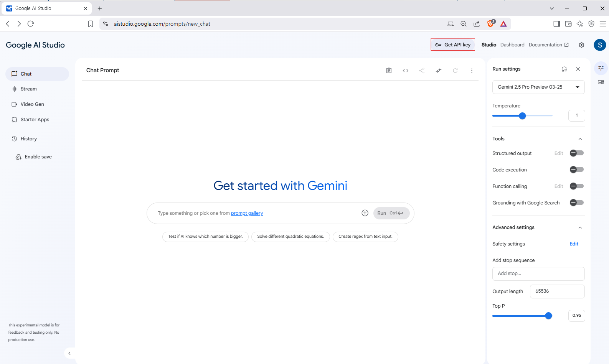Open the Brave VPN icon
The height and width of the screenshot is (364, 609).
[x=591, y=24]
